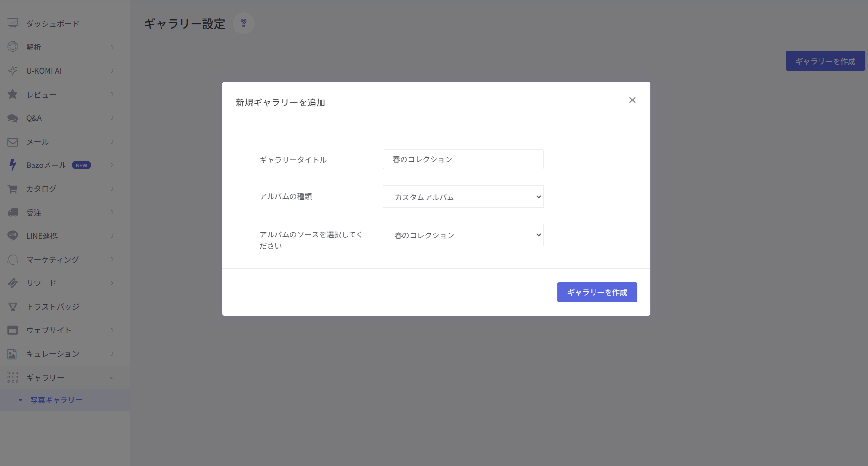Click the キュレーション image icon

pos(13,354)
